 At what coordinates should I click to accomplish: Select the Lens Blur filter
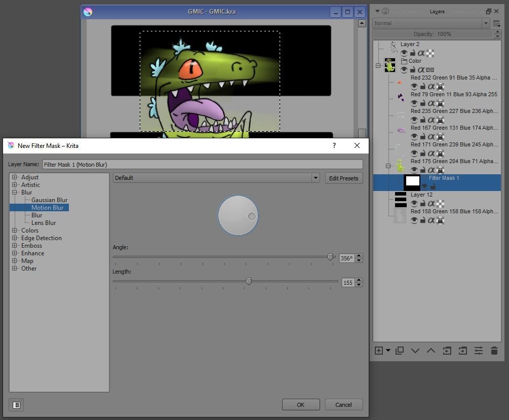(44, 223)
